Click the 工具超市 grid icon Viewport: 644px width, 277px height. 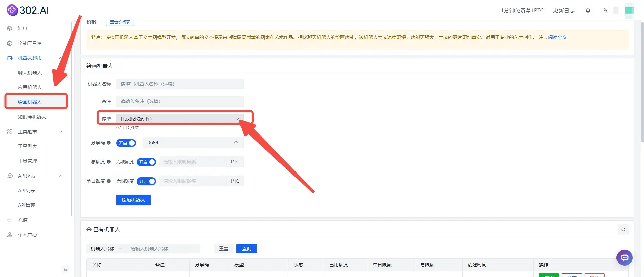[x=10, y=132]
